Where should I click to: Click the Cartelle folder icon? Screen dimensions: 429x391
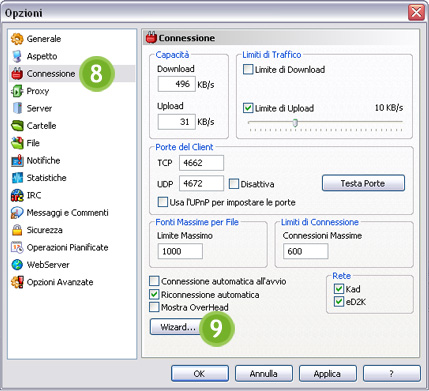point(17,126)
